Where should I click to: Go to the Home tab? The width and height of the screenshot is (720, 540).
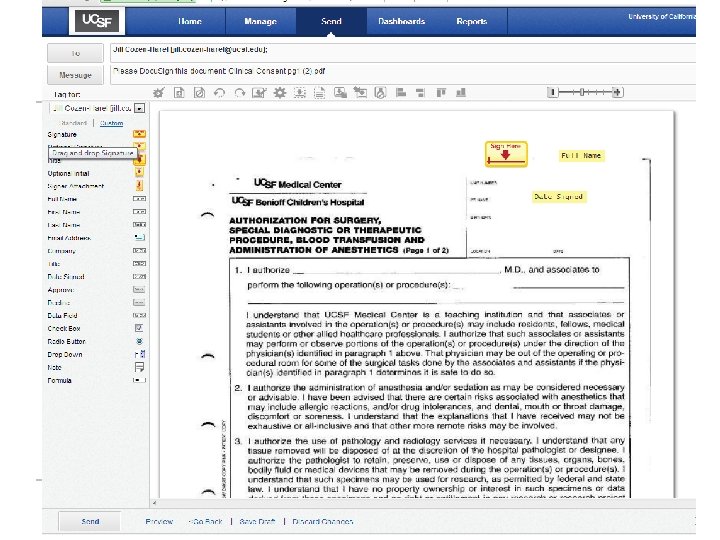pos(190,21)
